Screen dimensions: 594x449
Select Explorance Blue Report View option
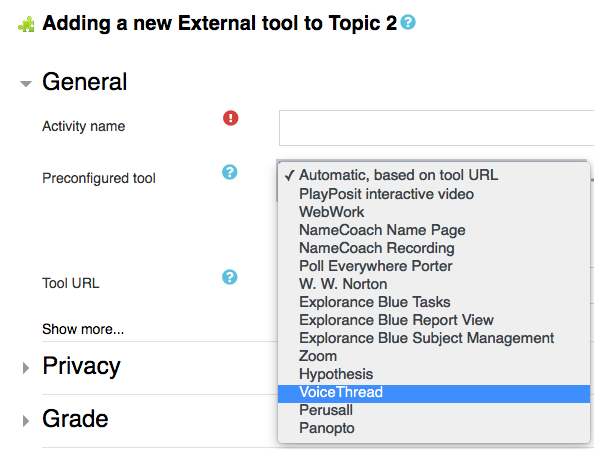pos(434,320)
